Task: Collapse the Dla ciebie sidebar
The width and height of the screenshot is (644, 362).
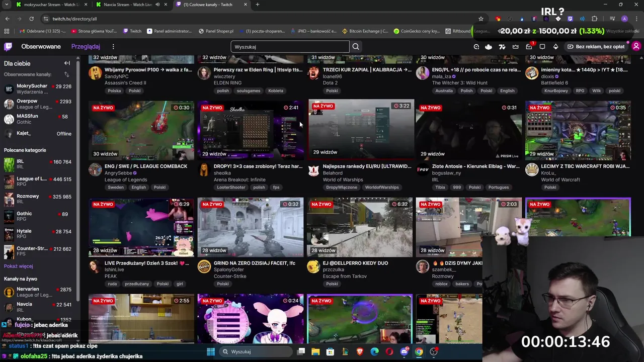Action: [67, 63]
